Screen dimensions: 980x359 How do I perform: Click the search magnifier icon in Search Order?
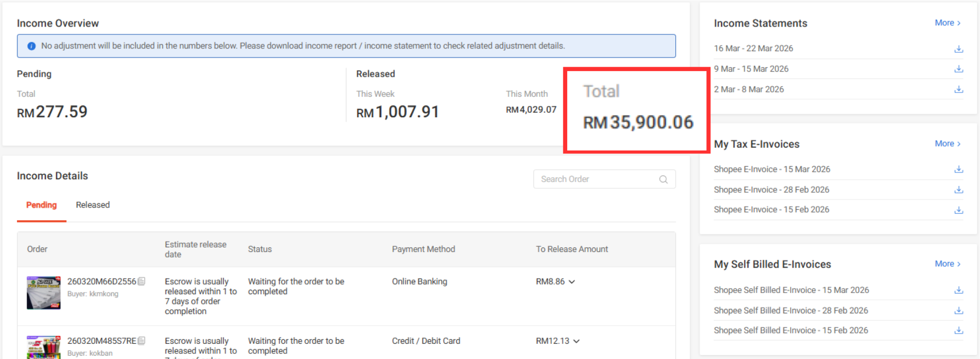(x=663, y=179)
